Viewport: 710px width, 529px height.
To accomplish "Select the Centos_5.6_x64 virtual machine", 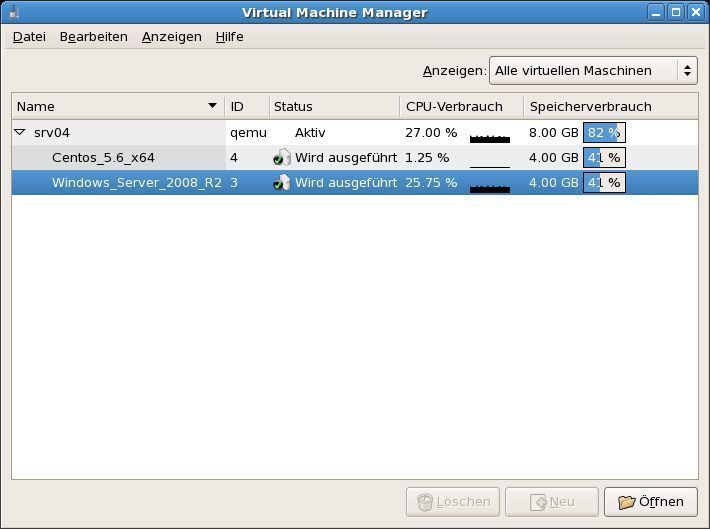I will point(355,158).
